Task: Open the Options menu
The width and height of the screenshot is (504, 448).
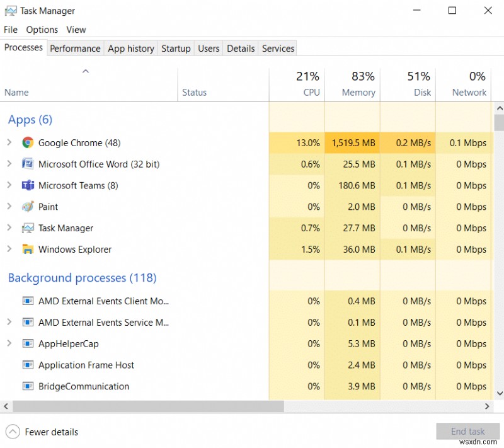Action: pyautogui.click(x=42, y=30)
